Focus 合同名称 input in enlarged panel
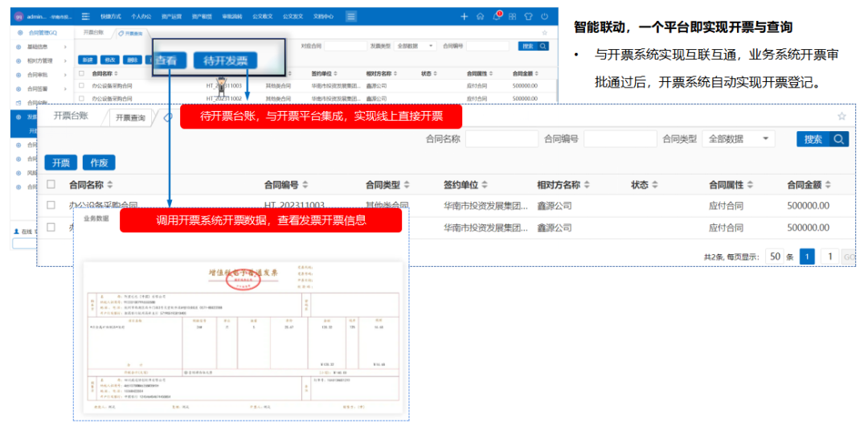The width and height of the screenshot is (868, 427). tap(502, 139)
